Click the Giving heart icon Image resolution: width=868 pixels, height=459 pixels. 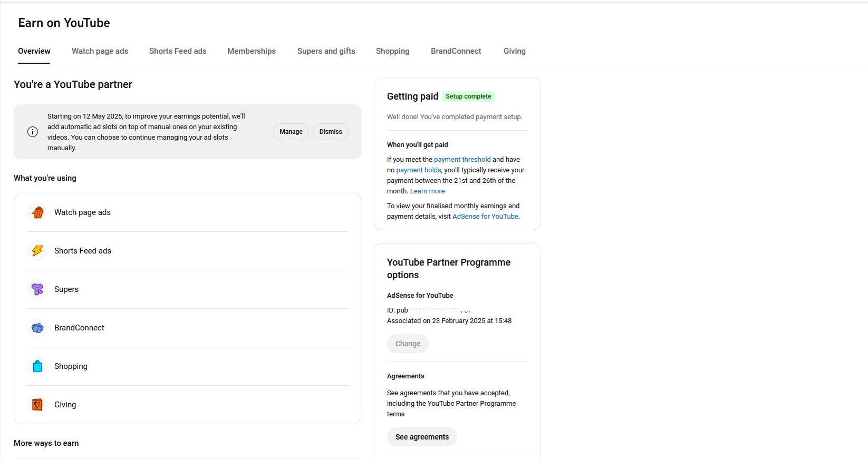click(x=37, y=405)
